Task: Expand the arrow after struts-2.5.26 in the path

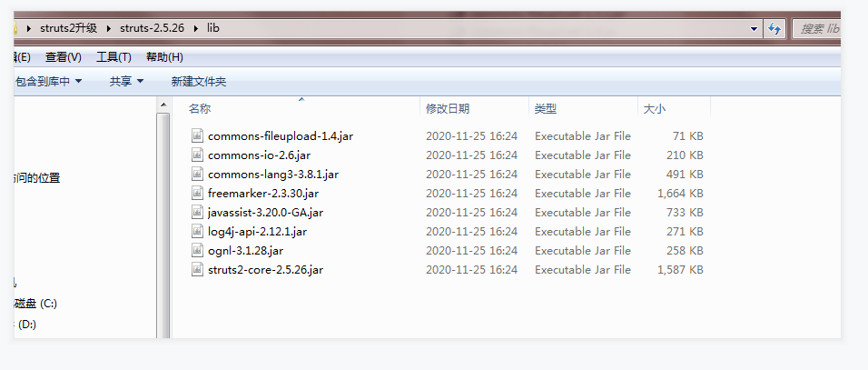Action: pos(195,28)
